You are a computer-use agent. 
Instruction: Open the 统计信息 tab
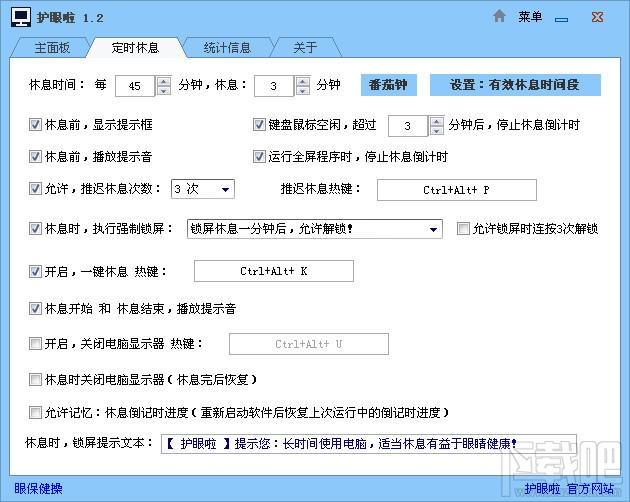[x=227, y=48]
